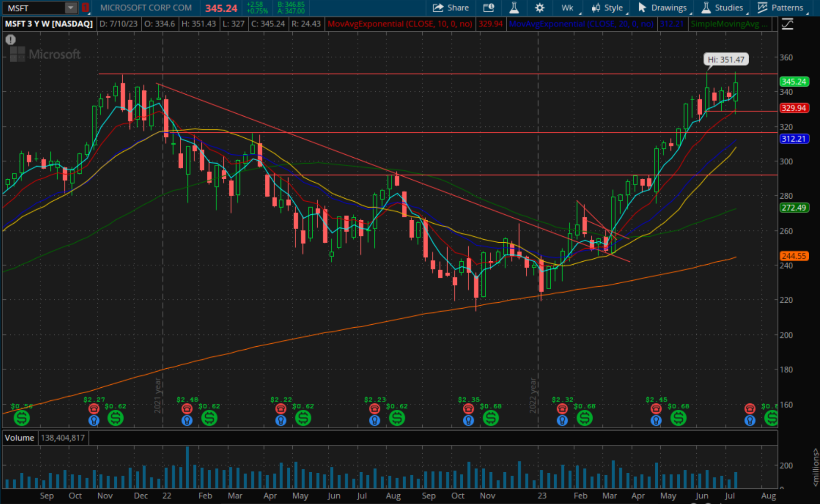Click the lightbulb icon below the $2.48 earnings
Image resolution: width=820 pixels, height=504 pixels.
coord(187,420)
